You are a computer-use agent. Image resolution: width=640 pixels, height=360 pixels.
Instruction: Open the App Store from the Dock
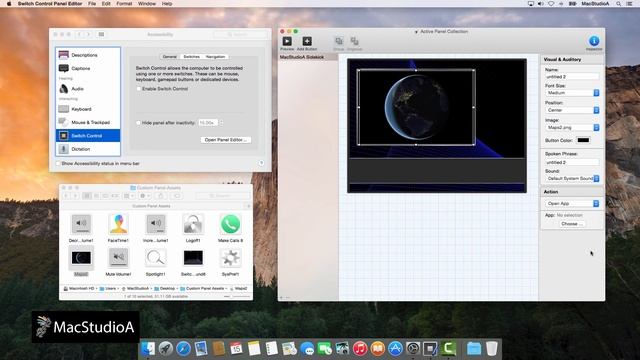point(395,349)
